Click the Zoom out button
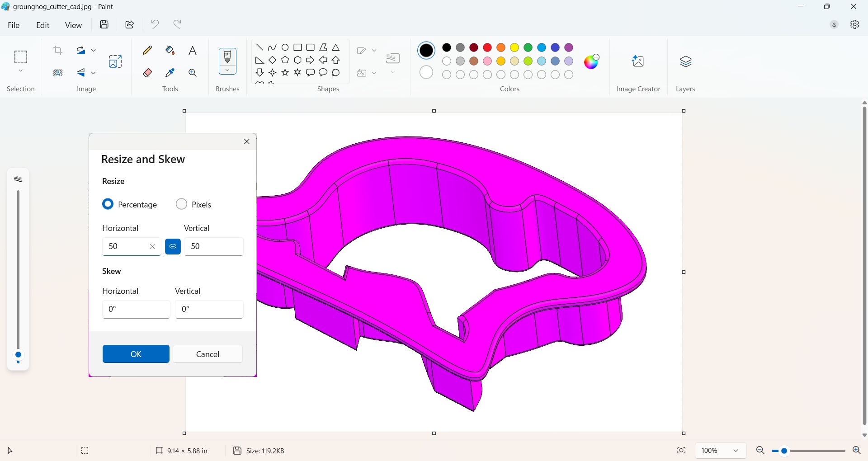Screen dimensions: 868x461 click(760, 451)
